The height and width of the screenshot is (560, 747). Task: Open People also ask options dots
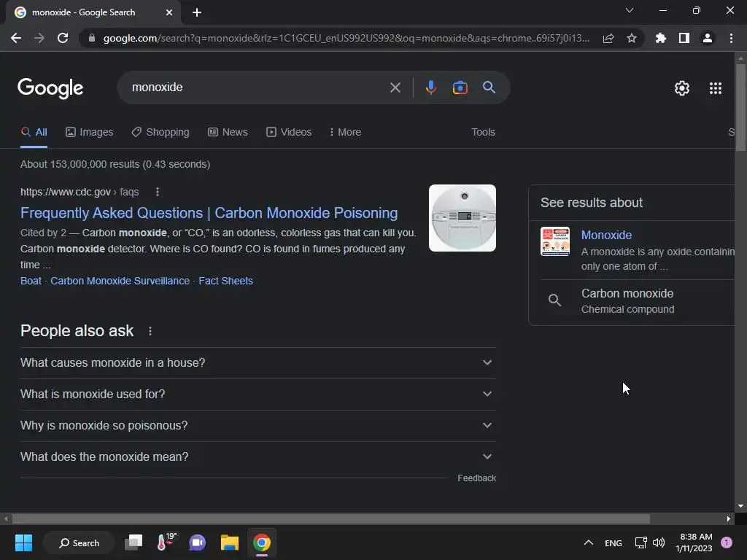tap(150, 331)
